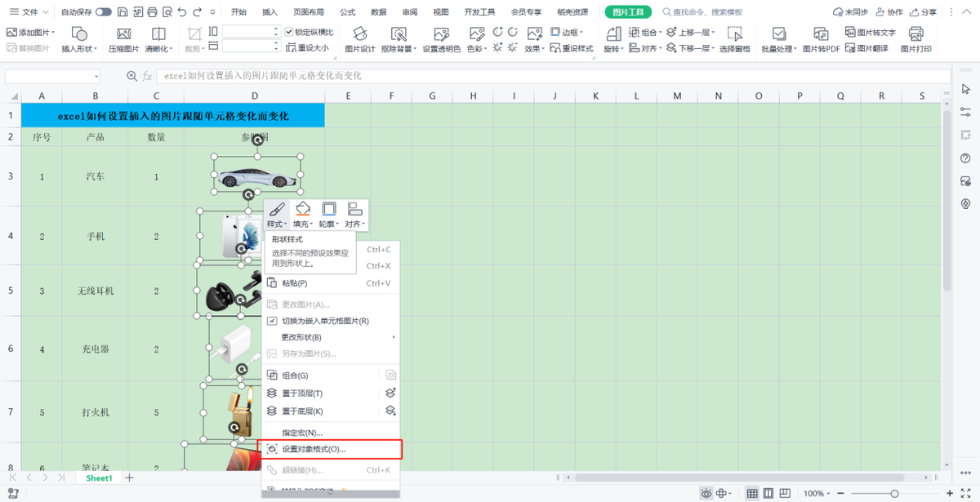Open 开始 Home tab
Screen dimensions: 980x502
pyautogui.click(x=238, y=12)
